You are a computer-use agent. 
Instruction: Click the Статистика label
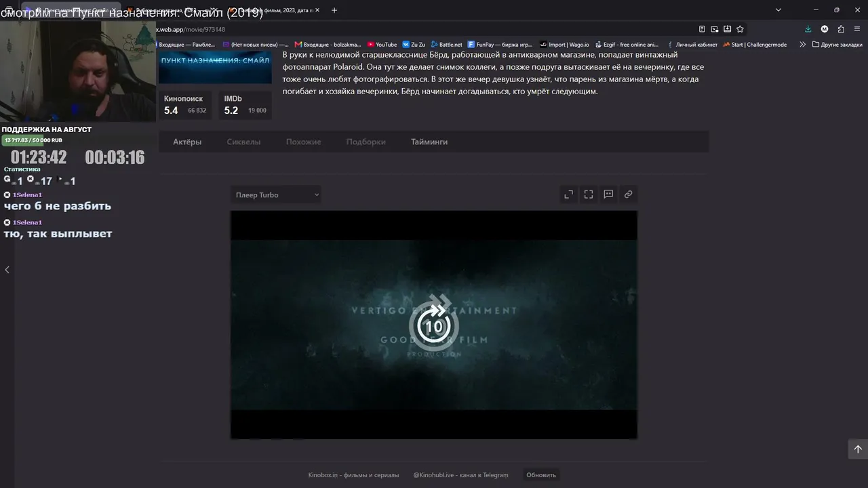point(22,169)
